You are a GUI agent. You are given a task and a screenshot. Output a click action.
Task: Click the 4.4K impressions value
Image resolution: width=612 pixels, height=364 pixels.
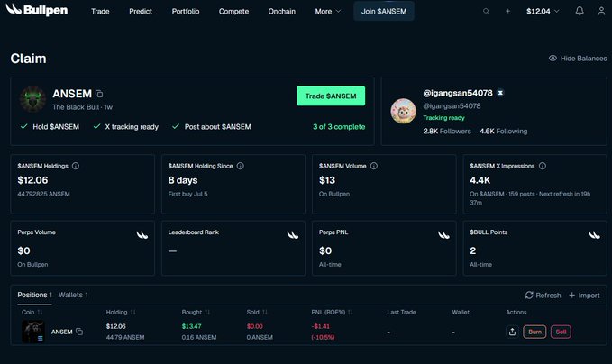click(x=480, y=180)
